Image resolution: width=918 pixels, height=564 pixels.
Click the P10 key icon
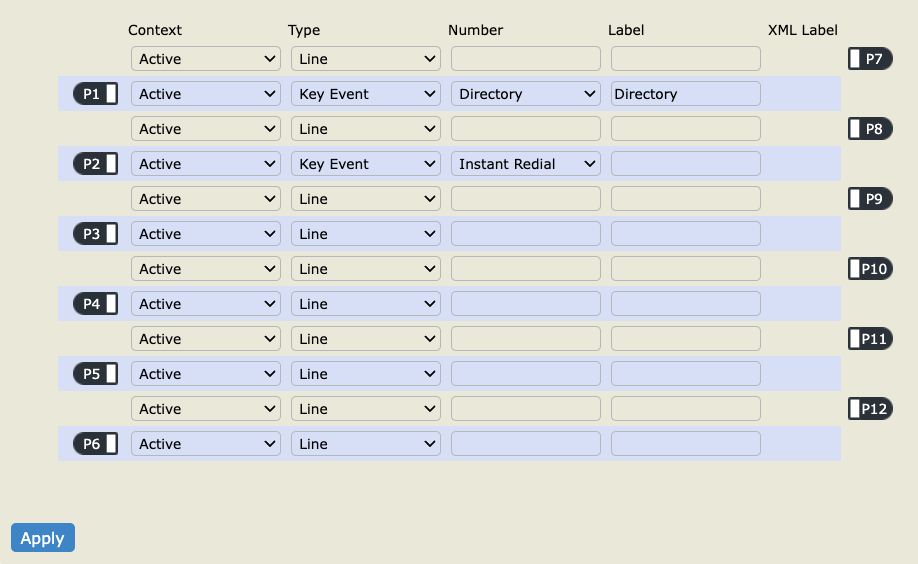point(870,269)
